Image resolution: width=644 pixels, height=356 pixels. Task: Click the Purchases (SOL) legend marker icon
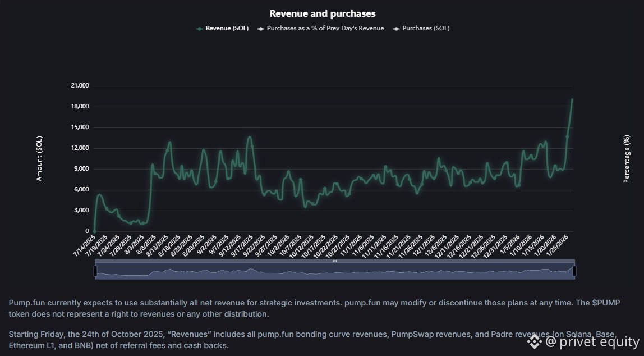396,28
